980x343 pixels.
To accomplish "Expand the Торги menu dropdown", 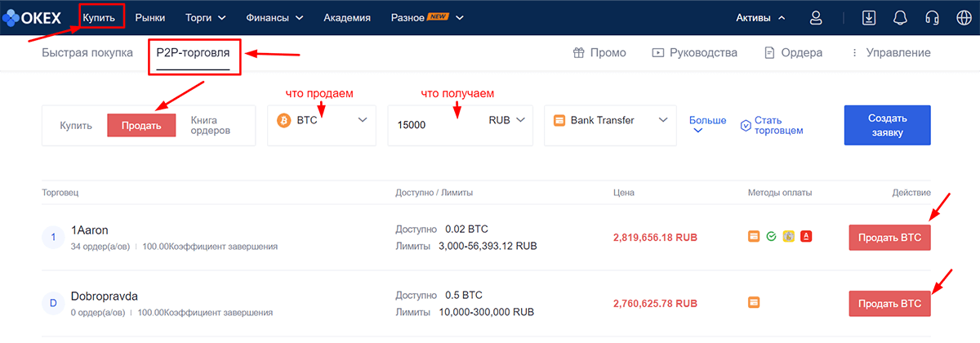I will point(205,17).
